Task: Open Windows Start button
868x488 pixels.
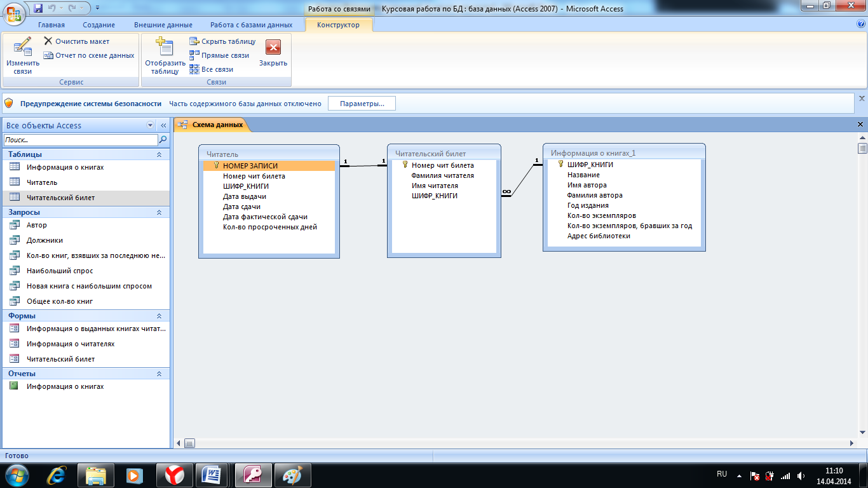Action: pyautogui.click(x=16, y=475)
